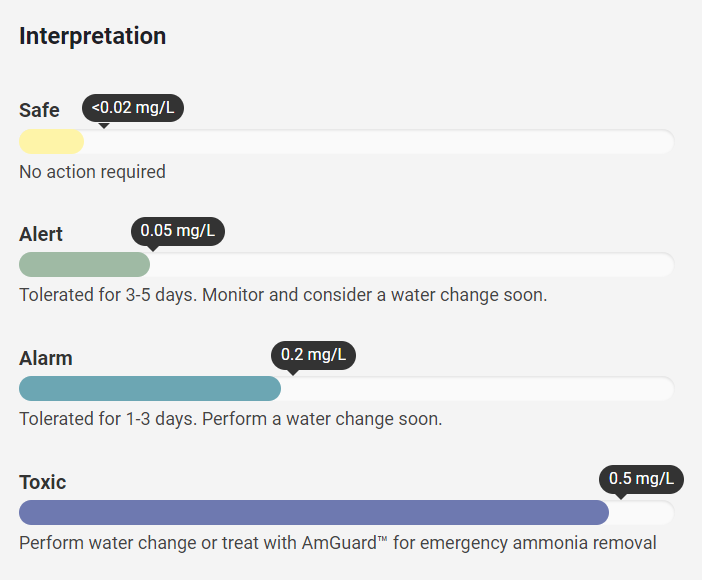Click the green Alert progress bar fill

click(x=84, y=265)
